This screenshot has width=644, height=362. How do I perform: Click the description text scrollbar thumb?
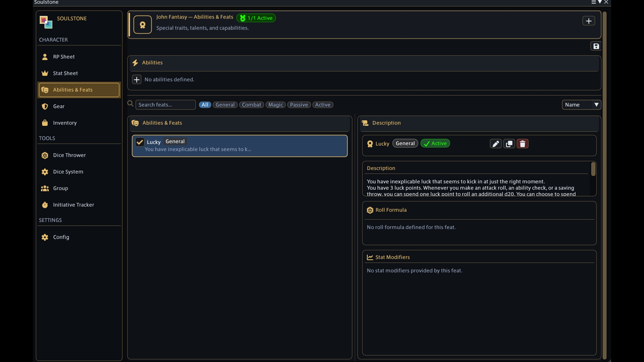[593, 169]
